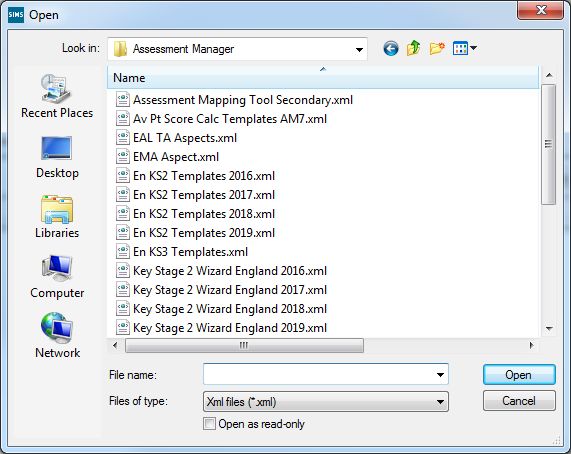Go up one folder level icon
Screen dimensions: 571x454
[x=413, y=48]
